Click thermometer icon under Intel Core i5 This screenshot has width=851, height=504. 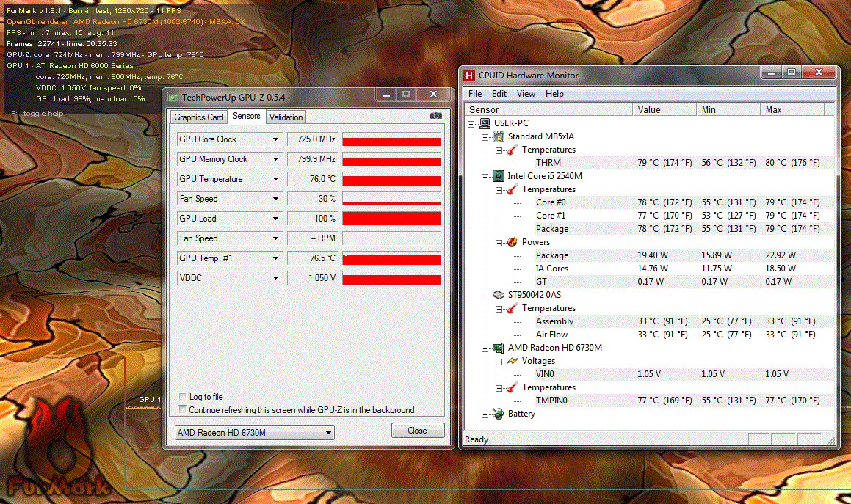(512, 189)
